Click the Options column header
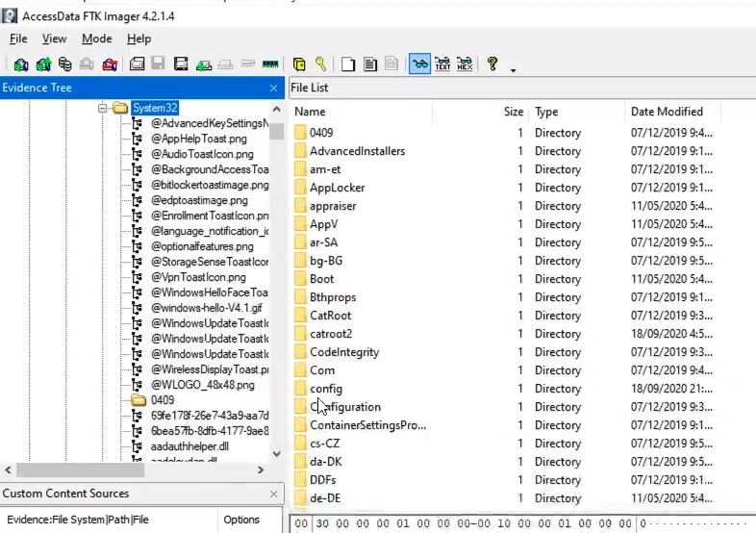 tap(250, 520)
